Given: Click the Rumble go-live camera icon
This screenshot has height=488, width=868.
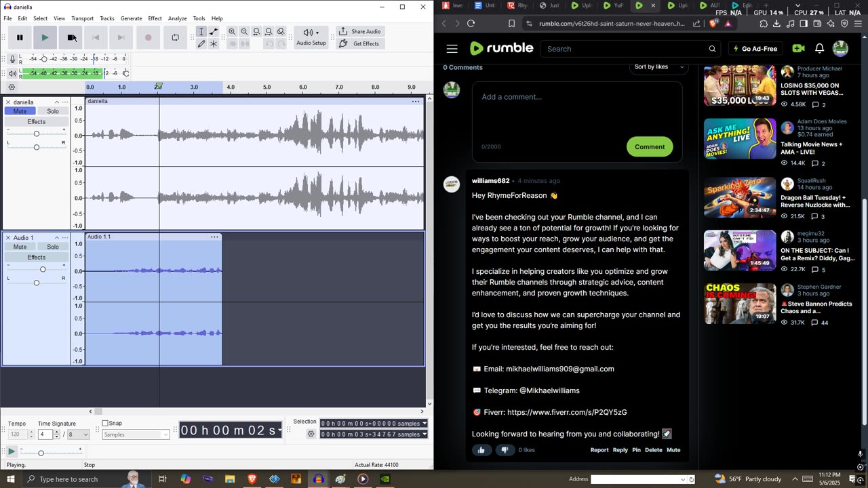Looking at the screenshot, I should click(798, 49).
